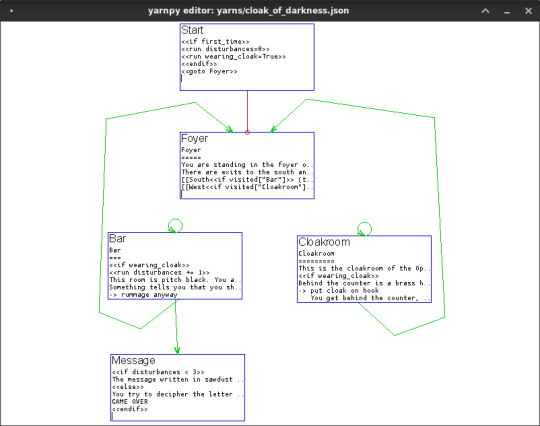
Task: Select the Foyer node title
Action: click(x=195, y=139)
